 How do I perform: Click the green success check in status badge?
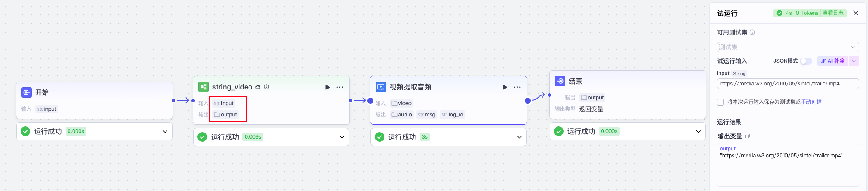click(779, 13)
